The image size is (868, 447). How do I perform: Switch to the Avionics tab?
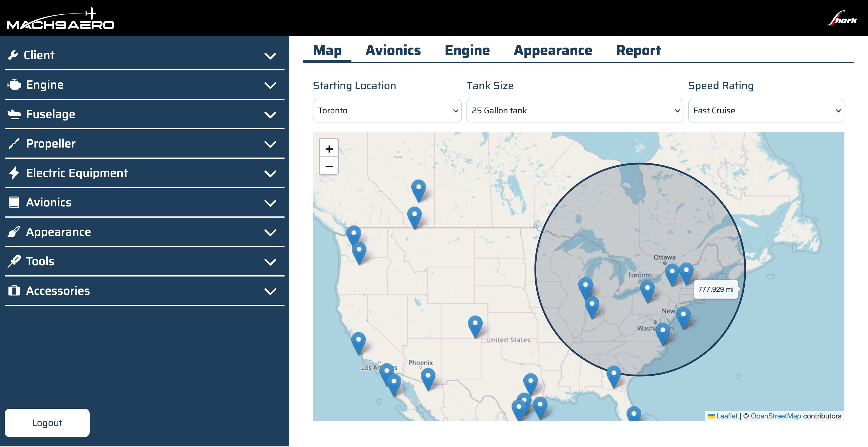393,50
